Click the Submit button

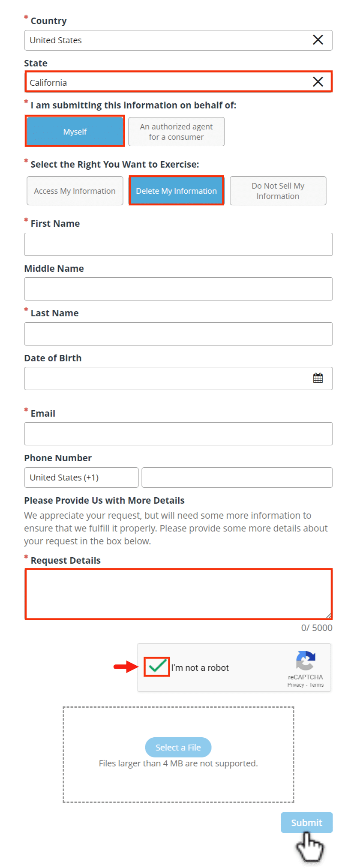306,823
